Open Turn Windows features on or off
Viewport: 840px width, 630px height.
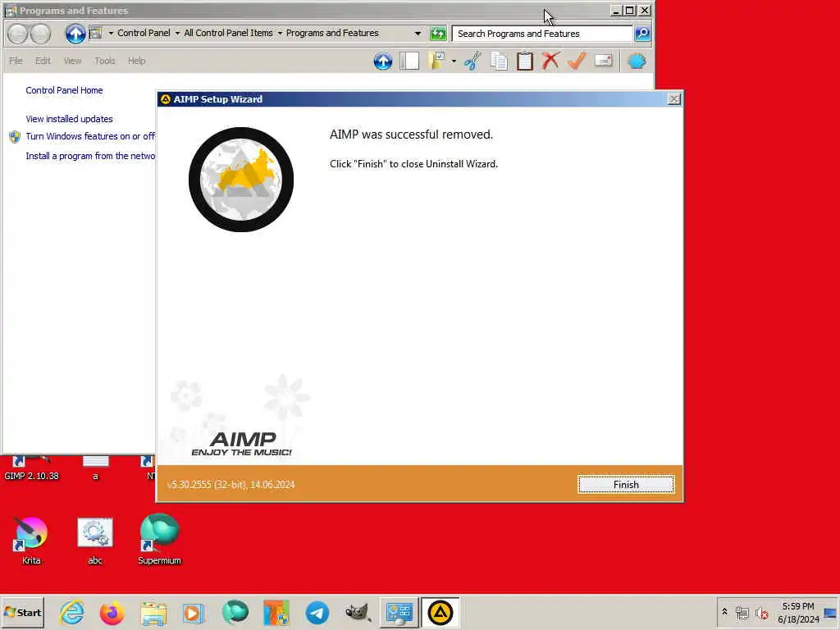click(x=90, y=136)
